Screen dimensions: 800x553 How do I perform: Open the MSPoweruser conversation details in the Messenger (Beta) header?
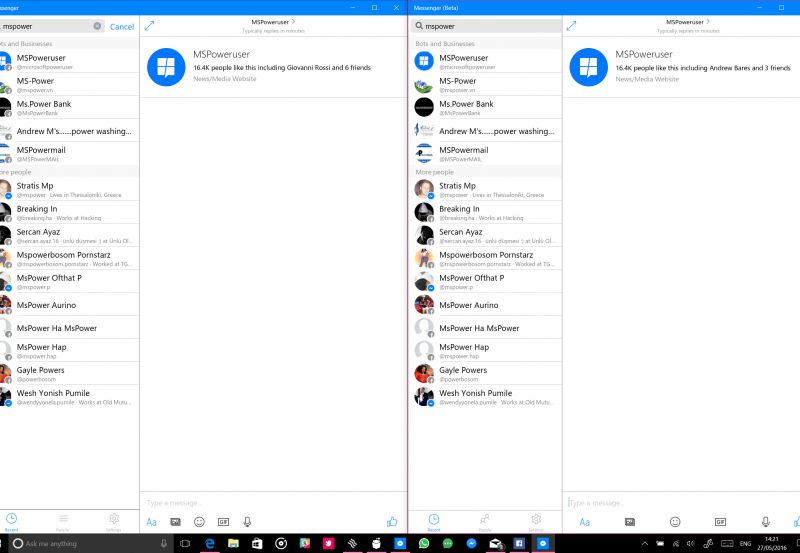[688, 22]
